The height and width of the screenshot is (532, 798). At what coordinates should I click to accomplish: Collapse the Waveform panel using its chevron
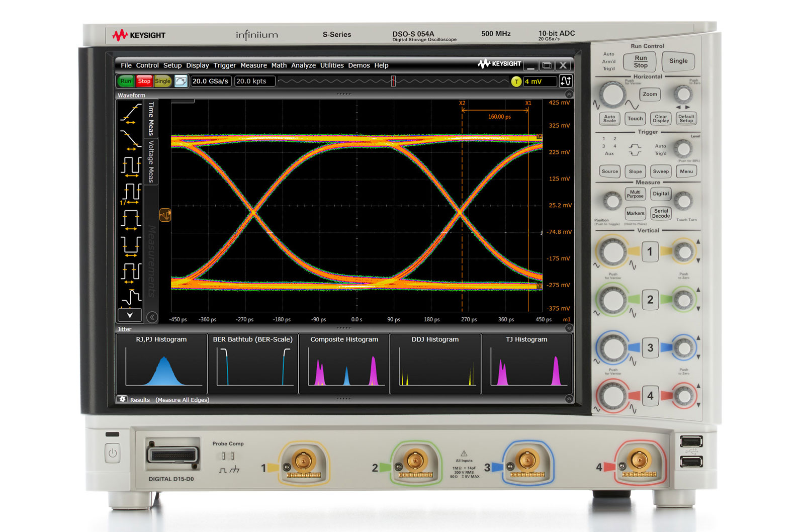tap(569, 95)
